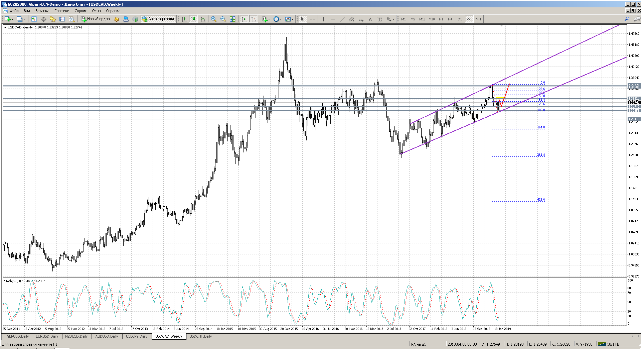Toggle chart auto scroll
Image resolution: width=644 pixels, height=349 pixels.
[244, 19]
